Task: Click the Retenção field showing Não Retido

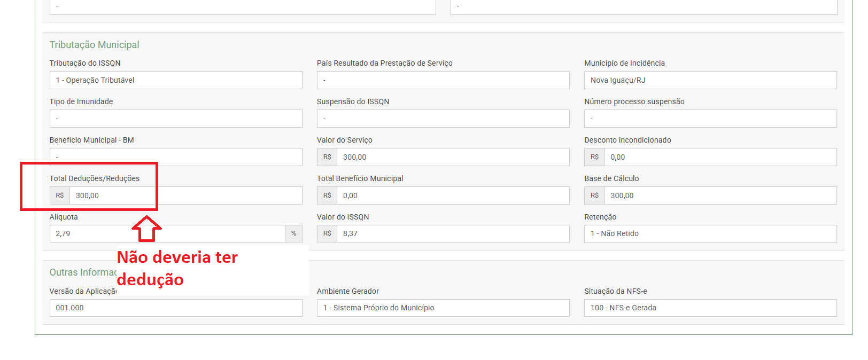Action: click(x=710, y=233)
